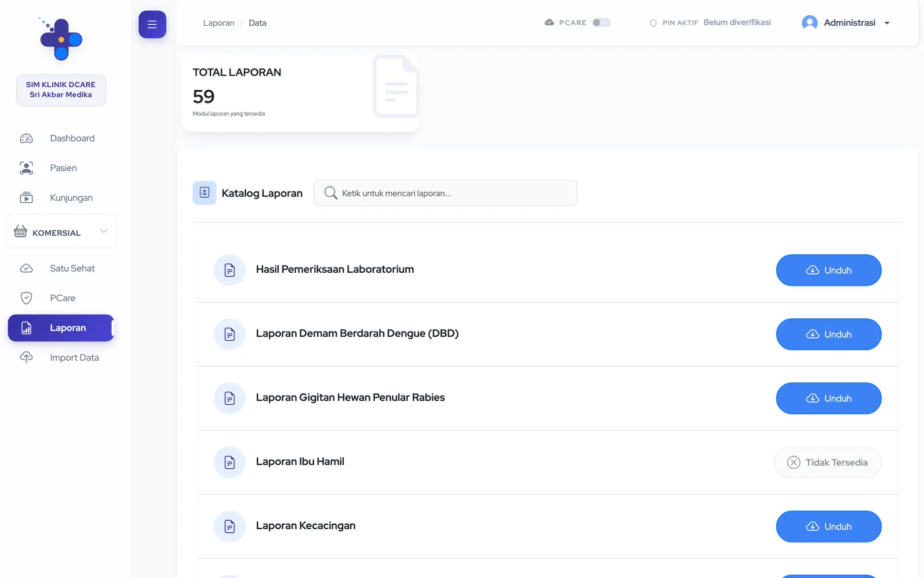Click the PCare shield icon

click(x=26, y=299)
